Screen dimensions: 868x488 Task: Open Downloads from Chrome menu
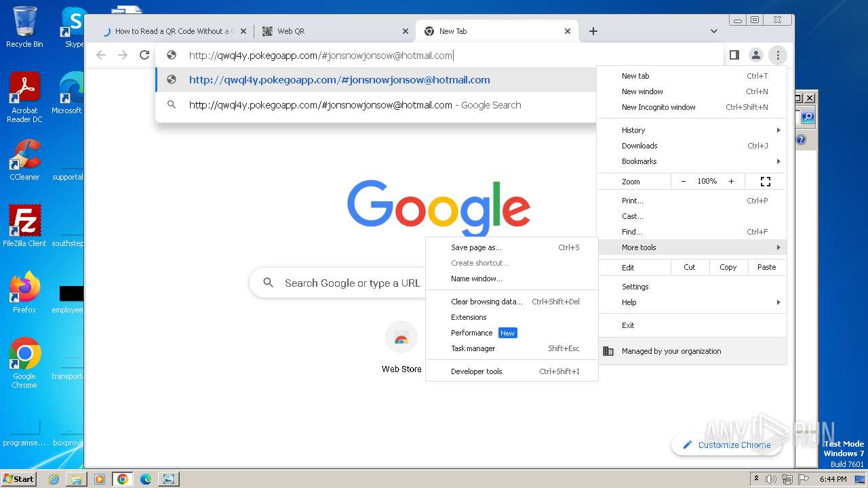click(x=692, y=146)
